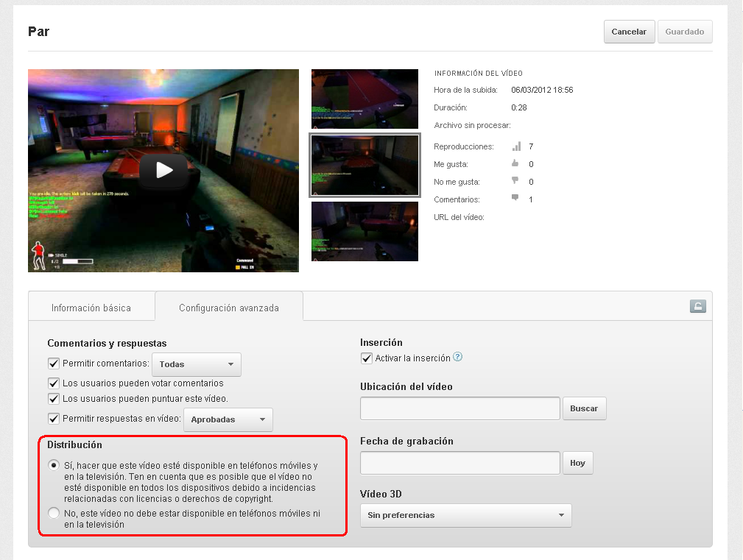The image size is (743, 560).
Task: Open the insertion help question mark icon
Action: [x=457, y=357]
